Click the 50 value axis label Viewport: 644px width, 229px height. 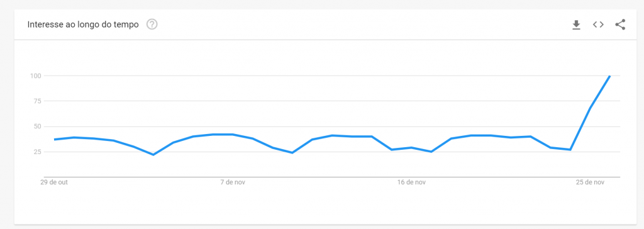point(36,126)
